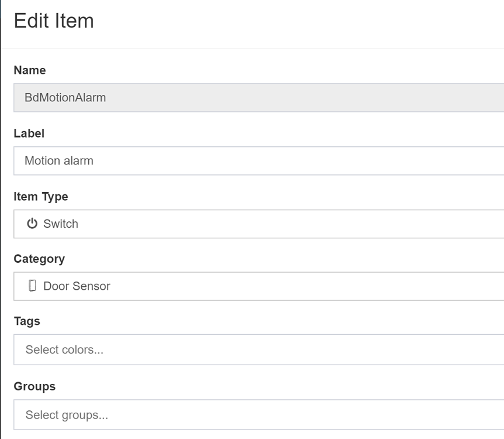Place cursor in Motion alarm text
The height and width of the screenshot is (439, 504).
click(x=59, y=160)
